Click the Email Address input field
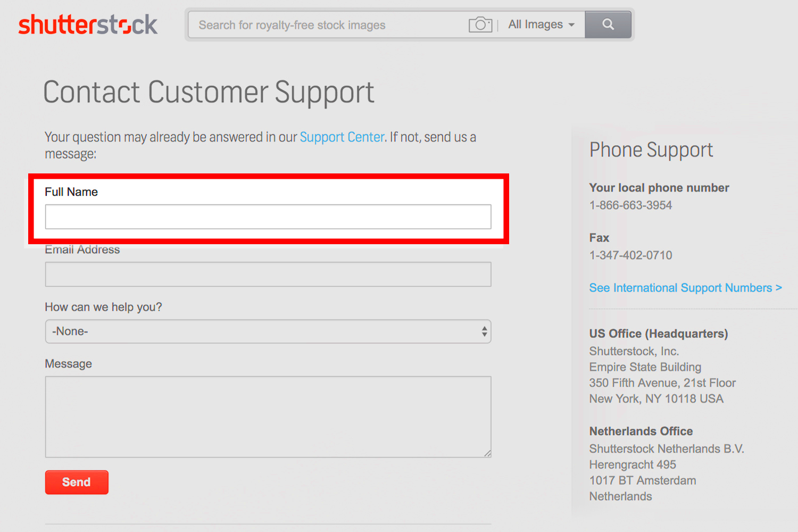 tap(268, 274)
